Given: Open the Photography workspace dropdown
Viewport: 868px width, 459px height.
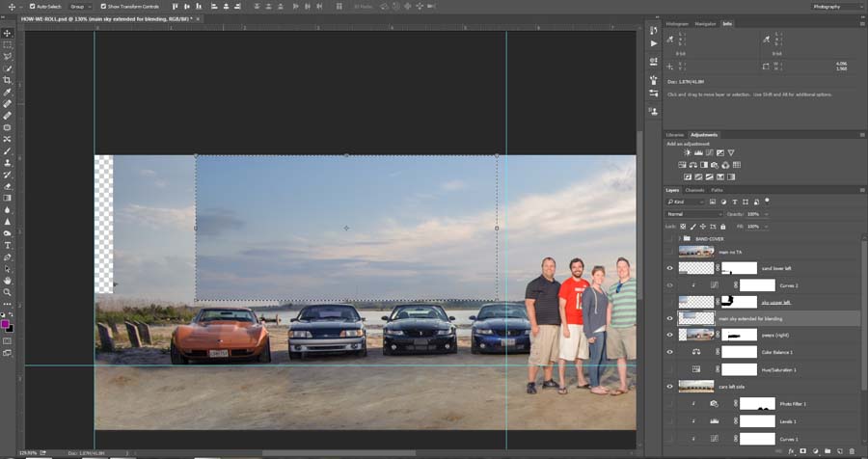Looking at the screenshot, I should pyautogui.click(x=836, y=6).
